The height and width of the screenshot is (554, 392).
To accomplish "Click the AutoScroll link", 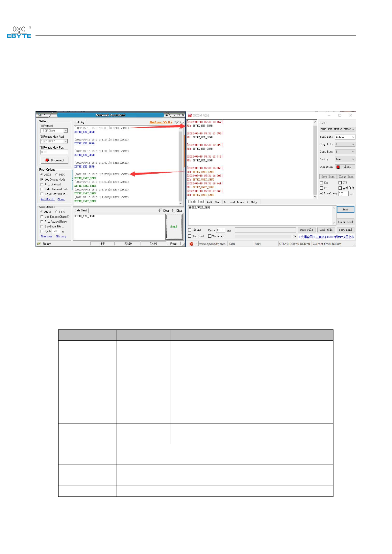I will pyautogui.click(x=47, y=199).
